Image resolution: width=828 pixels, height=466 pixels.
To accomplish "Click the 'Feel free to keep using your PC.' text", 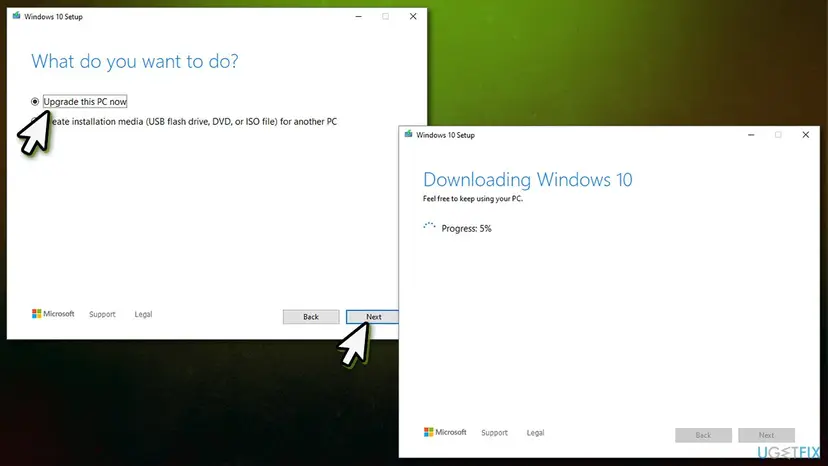I will point(473,199).
